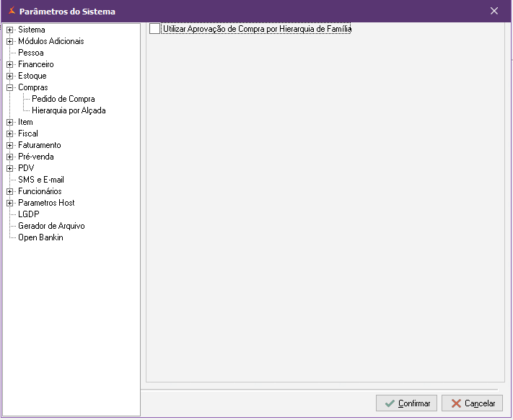513x420 pixels.
Task: Select the Fiscal label
Action: [x=28, y=134]
